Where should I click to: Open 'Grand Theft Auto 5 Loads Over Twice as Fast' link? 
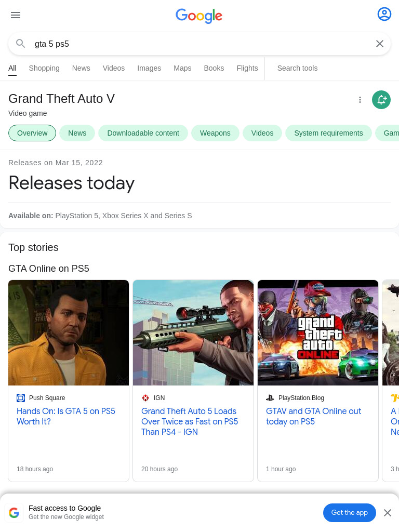click(190, 421)
